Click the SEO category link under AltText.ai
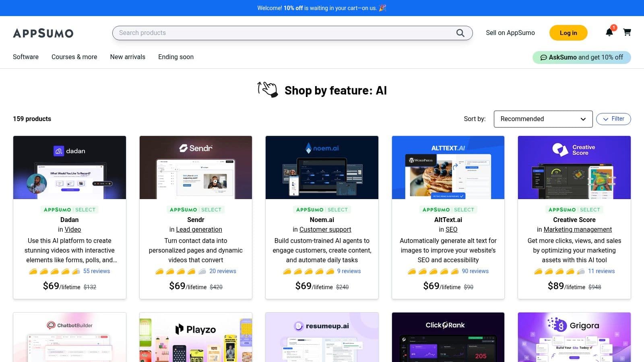 click(x=451, y=229)
